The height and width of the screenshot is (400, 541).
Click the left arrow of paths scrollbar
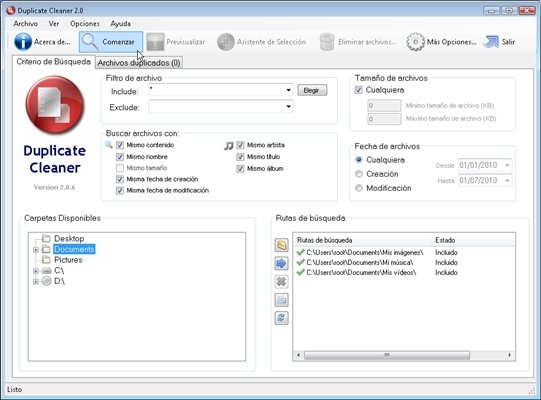[298, 355]
